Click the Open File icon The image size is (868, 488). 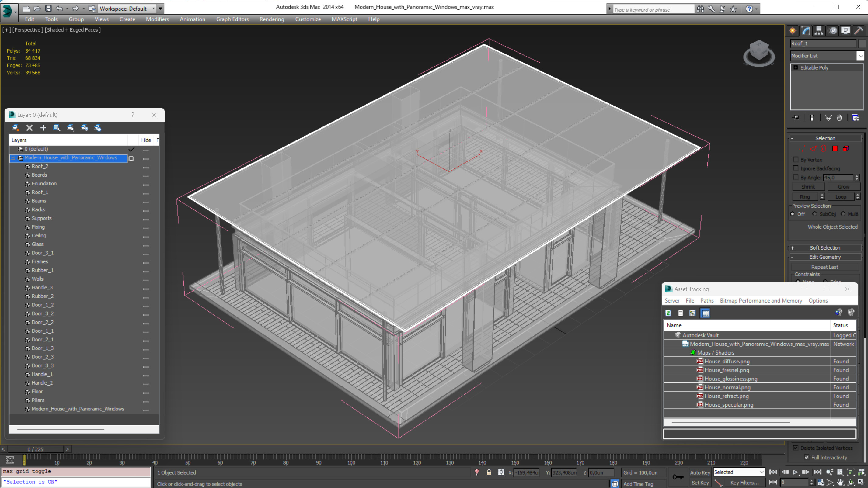point(37,9)
